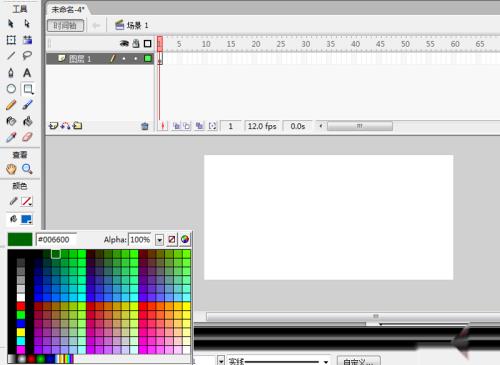Select the Eraser tool
Viewport: 500px width, 365px height.
pos(27,137)
